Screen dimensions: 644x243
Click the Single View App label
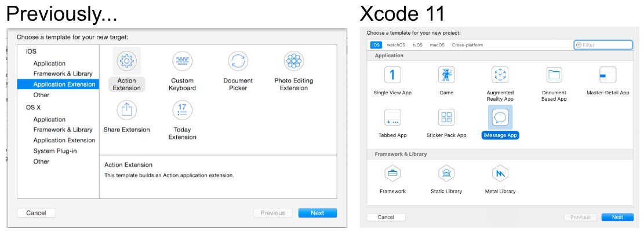point(392,93)
